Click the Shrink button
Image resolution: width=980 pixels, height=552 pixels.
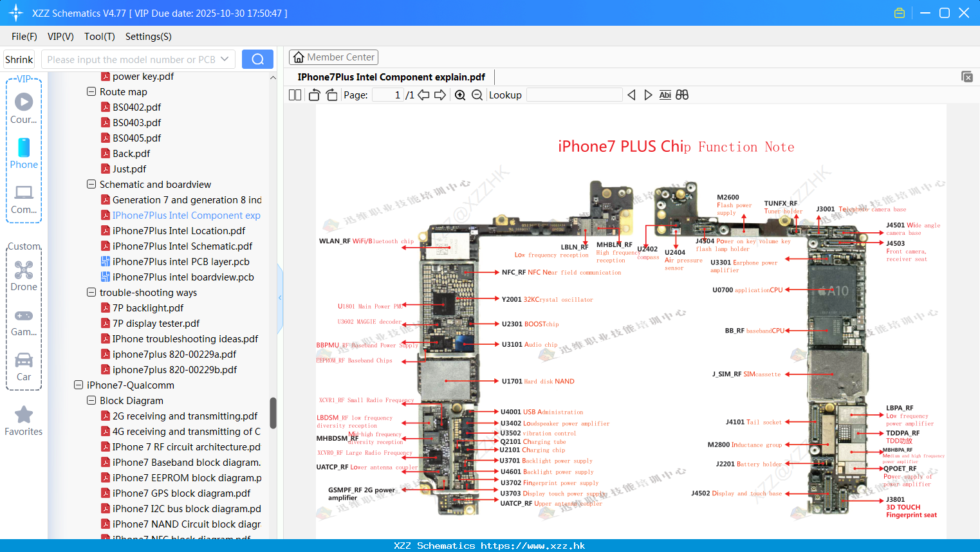(19, 59)
